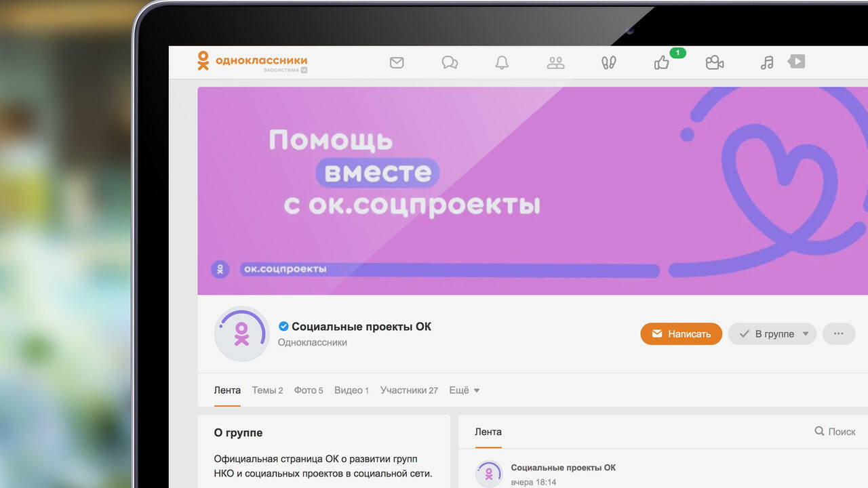Open video camera icon in header
Screen dimensions: 868x488
point(714,62)
